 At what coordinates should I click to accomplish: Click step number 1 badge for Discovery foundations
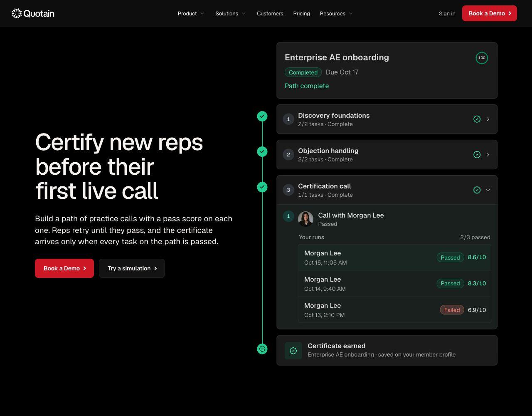[x=288, y=119]
